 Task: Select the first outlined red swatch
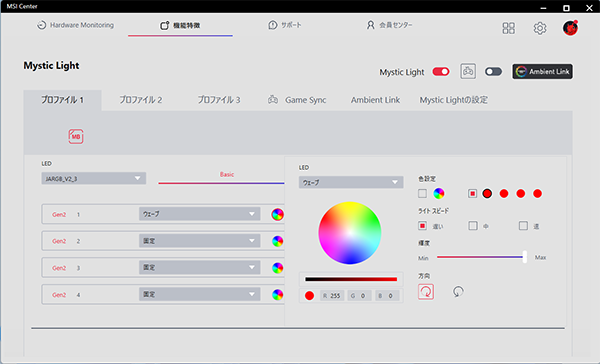tap(487, 194)
